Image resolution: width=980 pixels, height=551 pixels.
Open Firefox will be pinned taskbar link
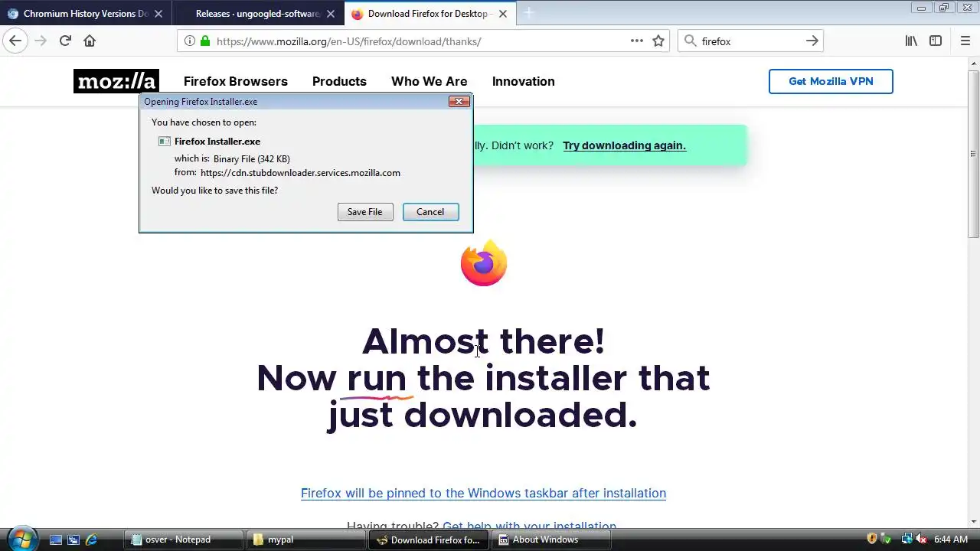pos(483,493)
